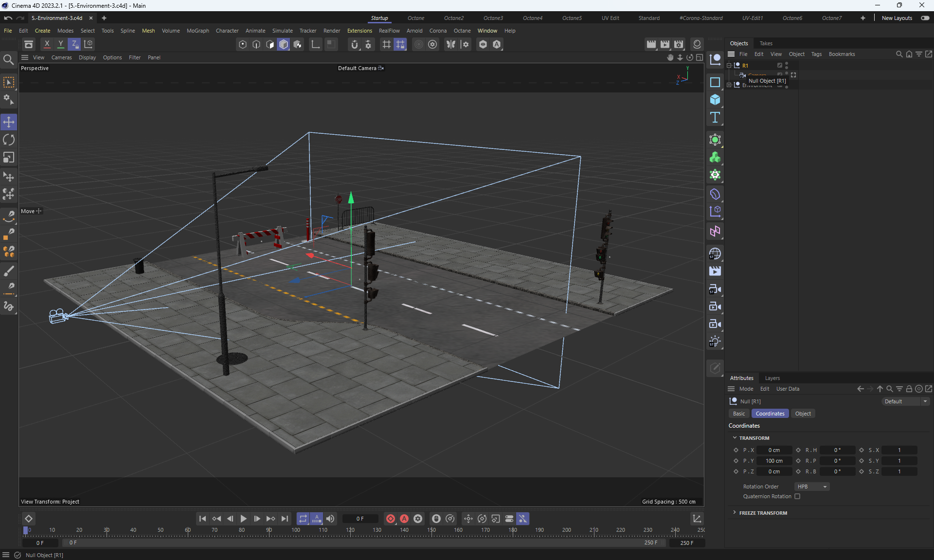
Task: Select the Scale tool icon
Action: (x=9, y=158)
